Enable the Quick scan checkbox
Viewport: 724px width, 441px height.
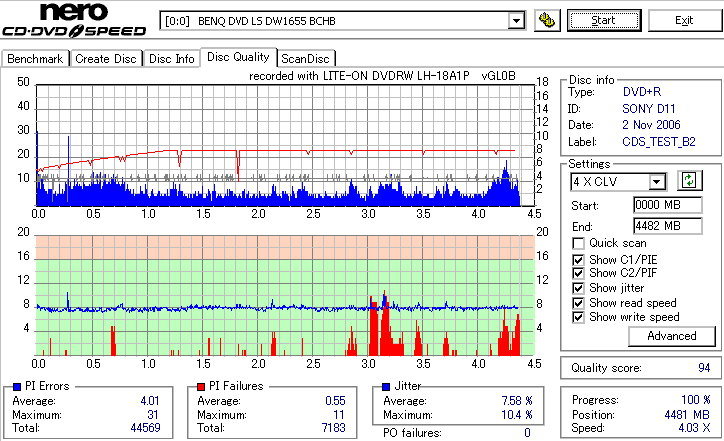578,243
